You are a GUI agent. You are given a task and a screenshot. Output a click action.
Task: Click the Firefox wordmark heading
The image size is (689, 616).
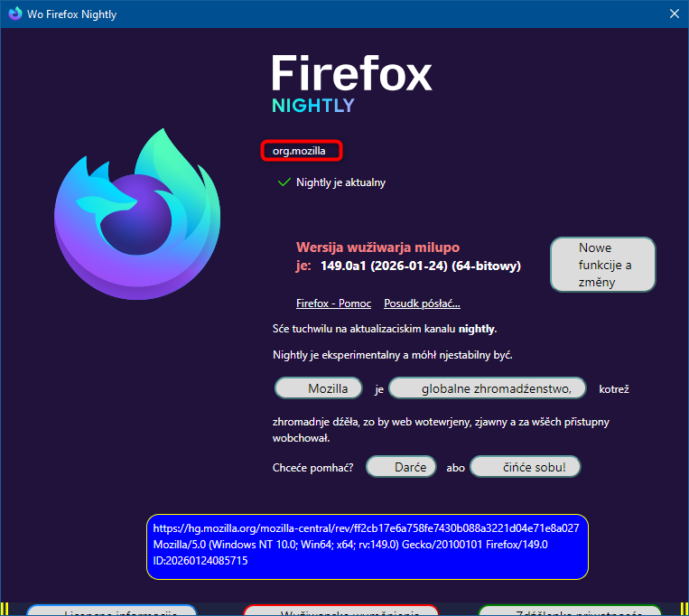coord(351,73)
